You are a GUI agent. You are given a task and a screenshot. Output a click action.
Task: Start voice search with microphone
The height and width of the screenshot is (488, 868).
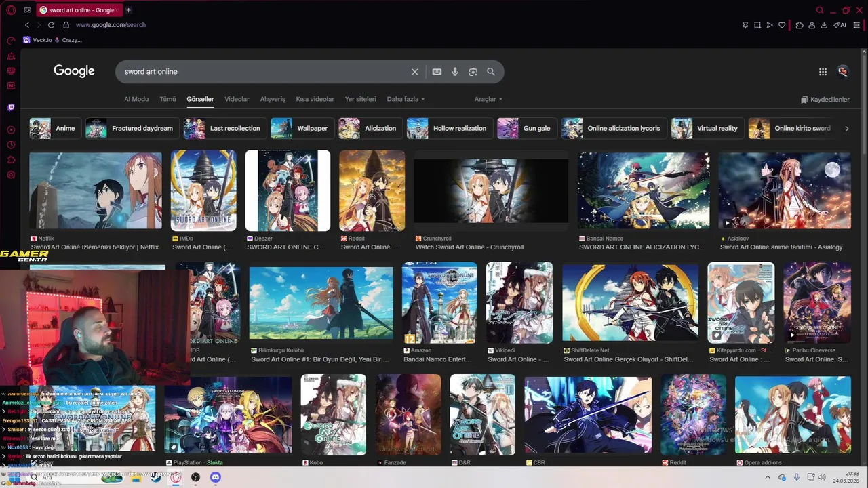click(x=455, y=72)
